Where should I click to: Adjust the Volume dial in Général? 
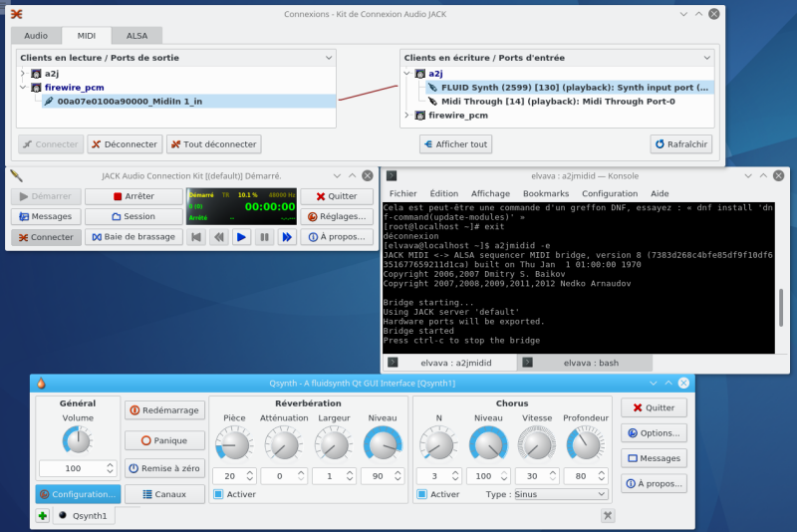[77, 440]
